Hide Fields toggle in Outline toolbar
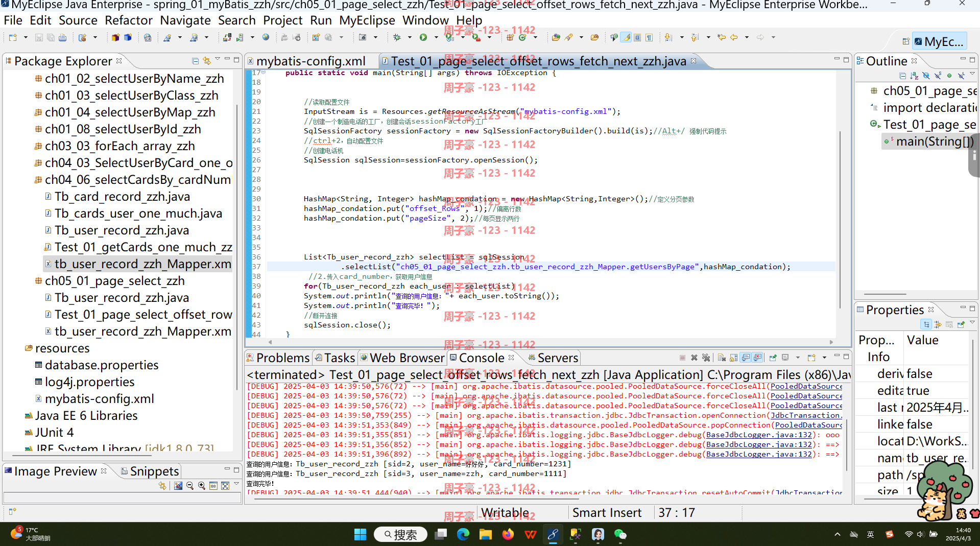980x546 pixels. 926,76
